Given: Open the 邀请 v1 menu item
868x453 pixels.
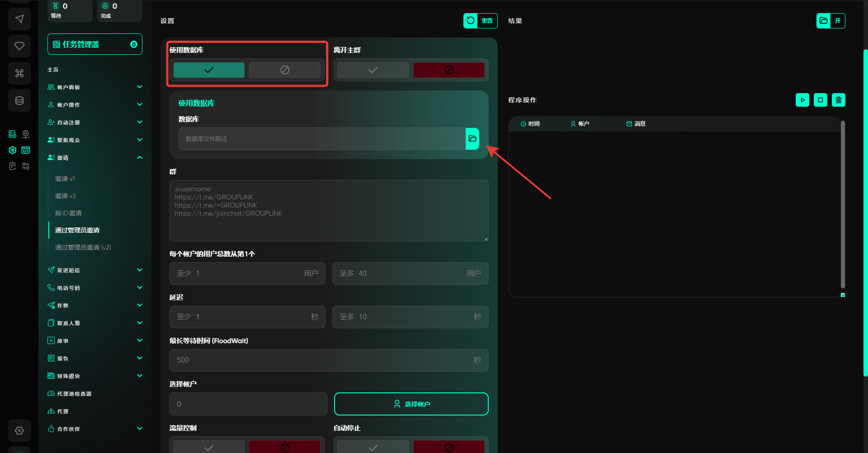Looking at the screenshot, I should click(65, 179).
